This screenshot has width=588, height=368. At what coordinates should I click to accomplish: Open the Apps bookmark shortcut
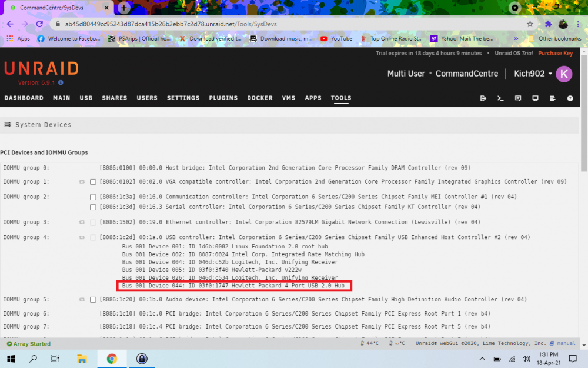coord(18,39)
